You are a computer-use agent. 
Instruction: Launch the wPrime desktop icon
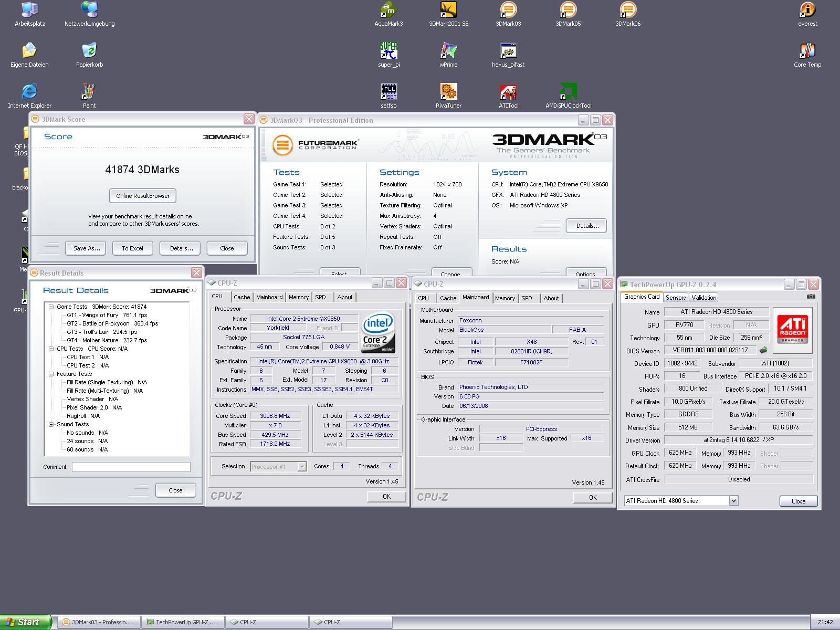(448, 55)
